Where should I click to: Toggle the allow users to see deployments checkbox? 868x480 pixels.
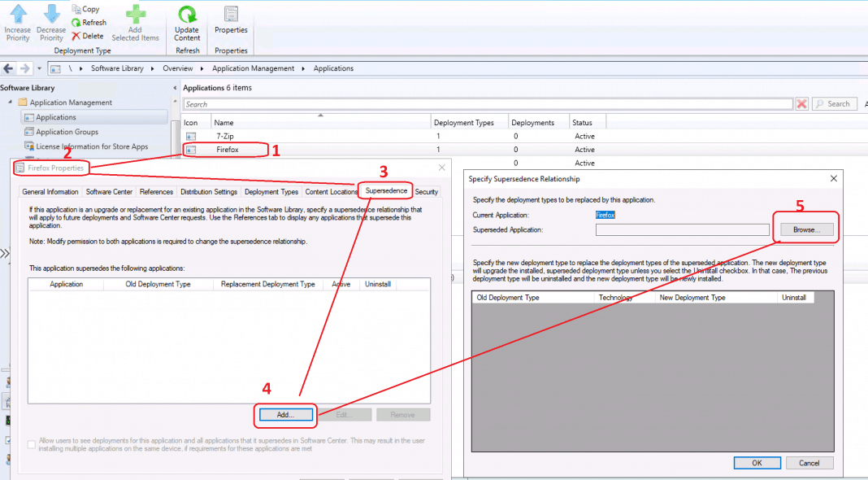click(33, 444)
